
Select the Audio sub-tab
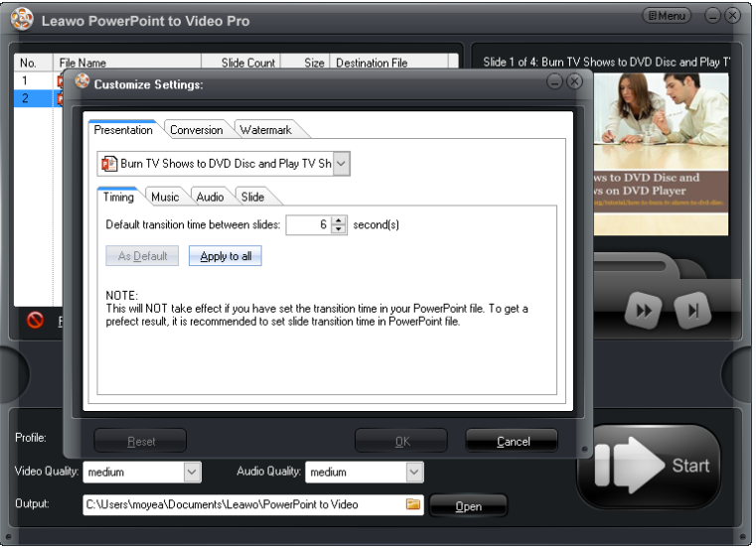tap(211, 198)
